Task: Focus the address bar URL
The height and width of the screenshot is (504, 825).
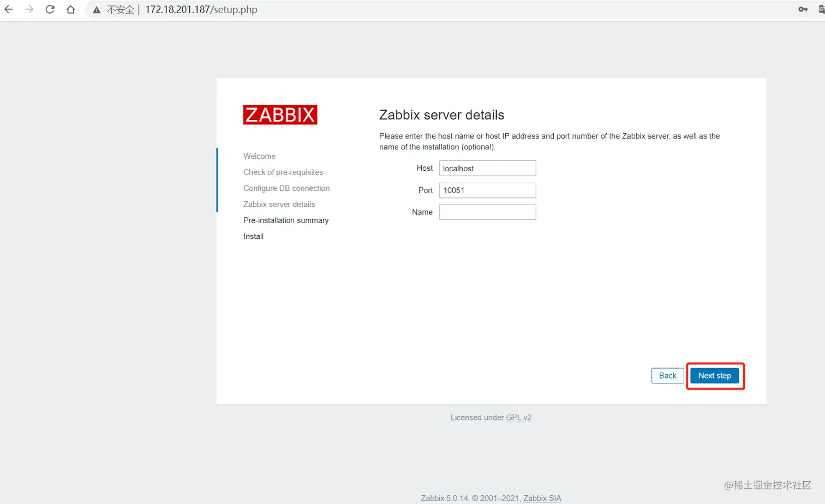Action: 201,9
